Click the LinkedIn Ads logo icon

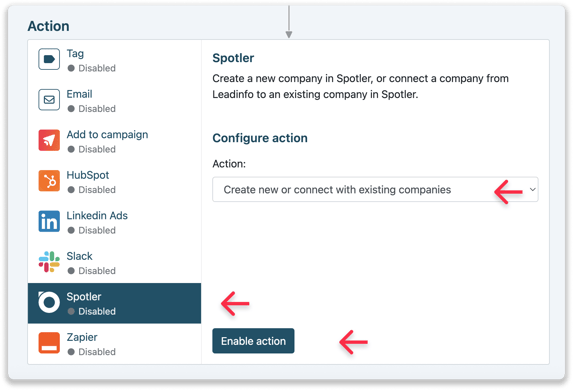pos(49,221)
